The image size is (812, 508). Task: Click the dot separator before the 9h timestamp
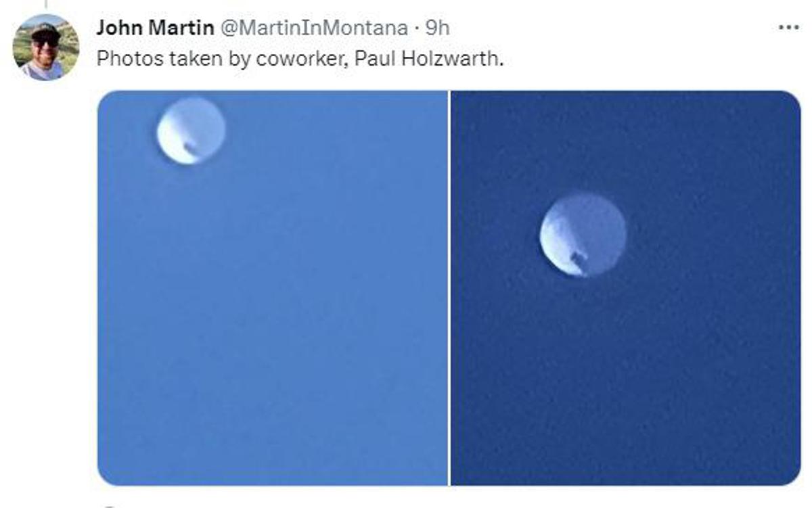point(415,28)
